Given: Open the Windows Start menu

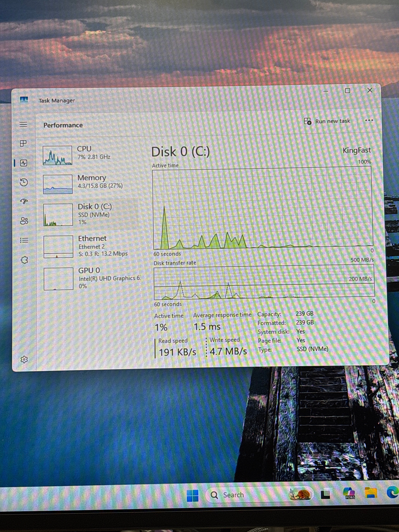Looking at the screenshot, I should tap(193, 495).
